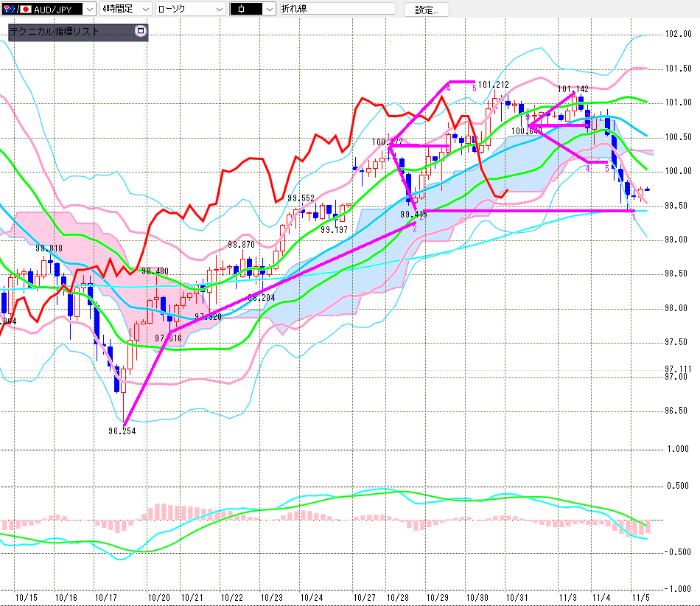
Task: Click the 10/20 date on the time axis
Action: [x=159, y=597]
